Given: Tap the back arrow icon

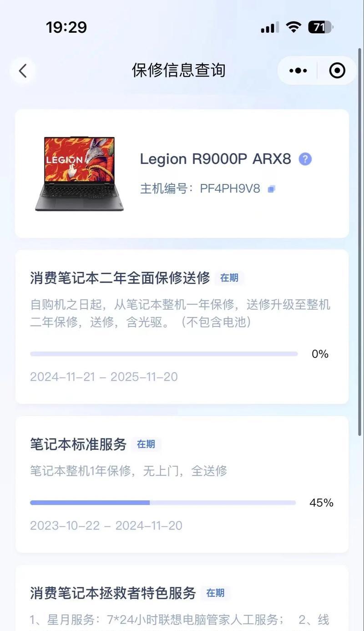Looking at the screenshot, I should 23,71.
